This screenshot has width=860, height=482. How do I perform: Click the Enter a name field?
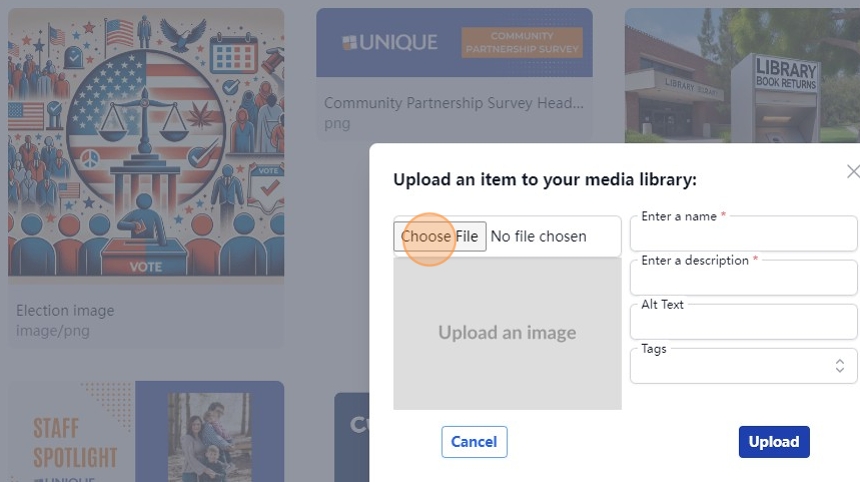743,236
